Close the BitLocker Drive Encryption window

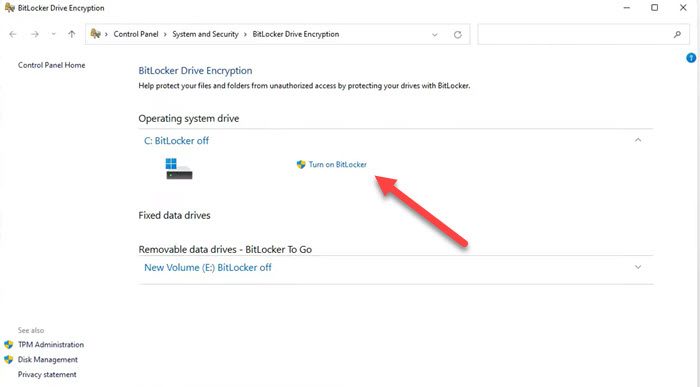click(x=683, y=8)
